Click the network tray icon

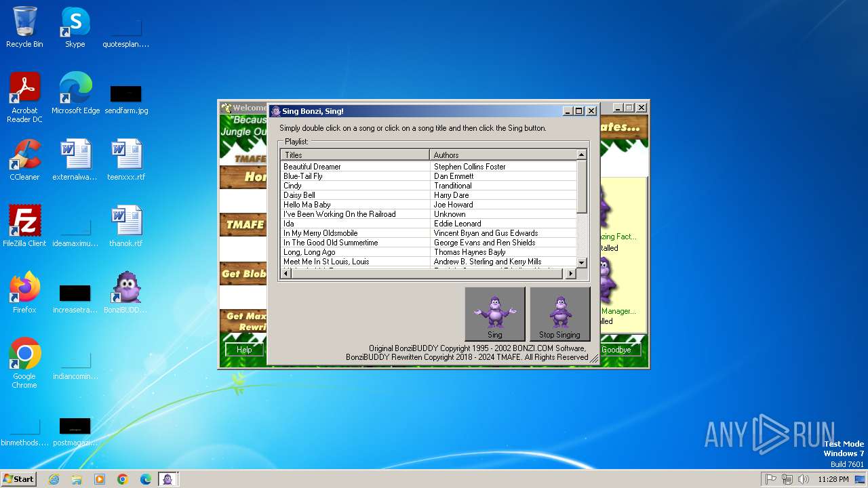click(787, 479)
